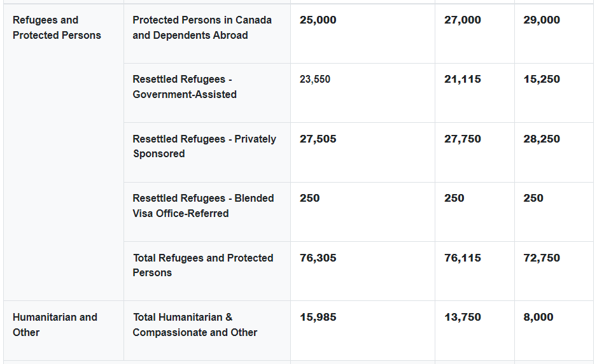Select Resettled Refugees - Privately Sponsored label
This screenshot has width=597, height=364.
tap(204, 146)
